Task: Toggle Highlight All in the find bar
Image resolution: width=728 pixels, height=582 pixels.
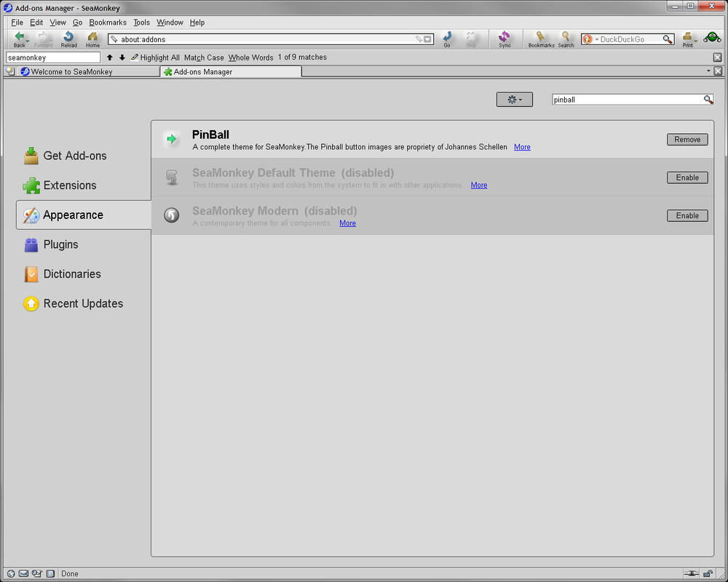Action: tap(156, 57)
